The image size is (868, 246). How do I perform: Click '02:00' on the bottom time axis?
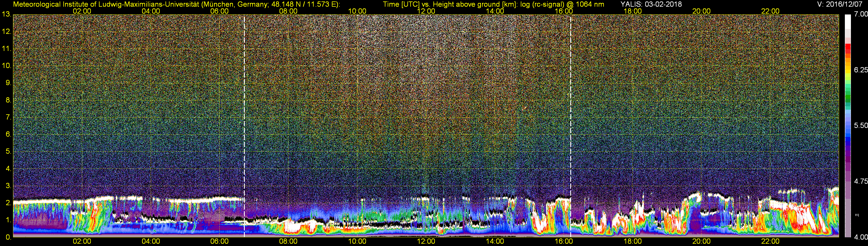82,241
